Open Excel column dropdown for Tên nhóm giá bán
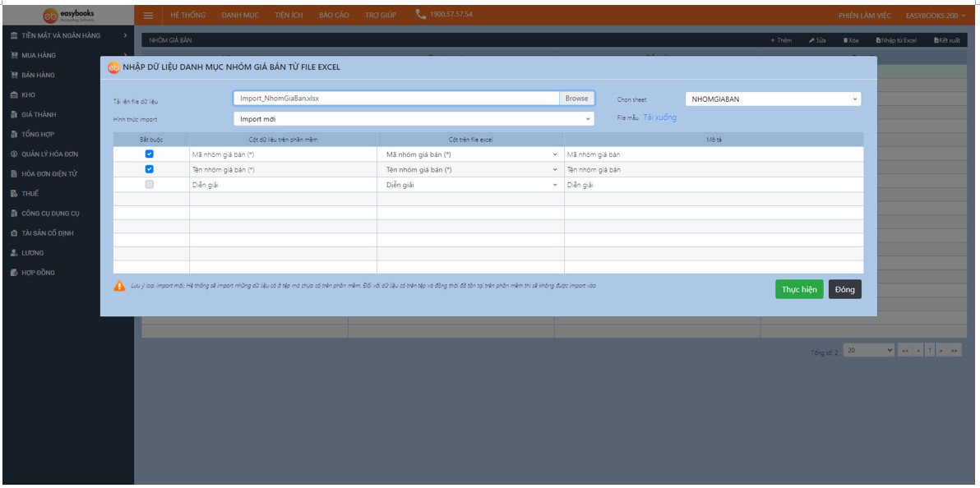Viewport: 980px width, 488px height. point(470,169)
